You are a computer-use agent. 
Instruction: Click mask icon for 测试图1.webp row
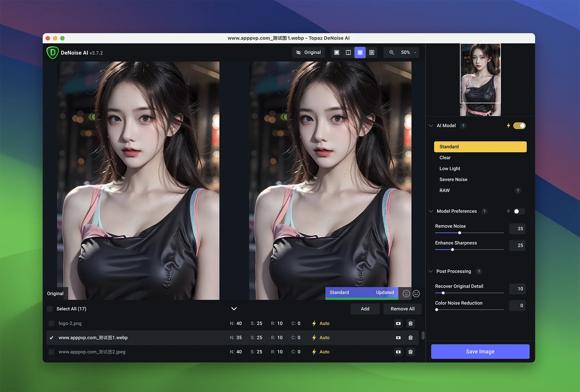398,338
